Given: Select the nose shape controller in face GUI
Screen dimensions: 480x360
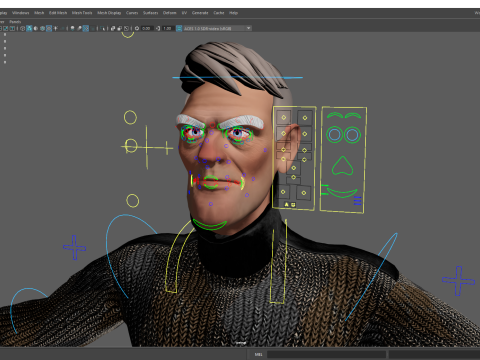Looking at the screenshot, I should [x=342, y=166].
